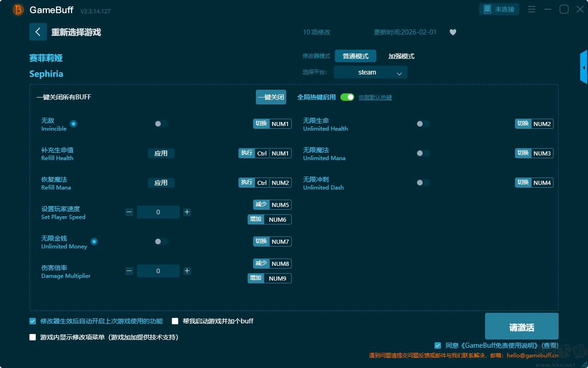Click the star badge next to Invincible

73,124
